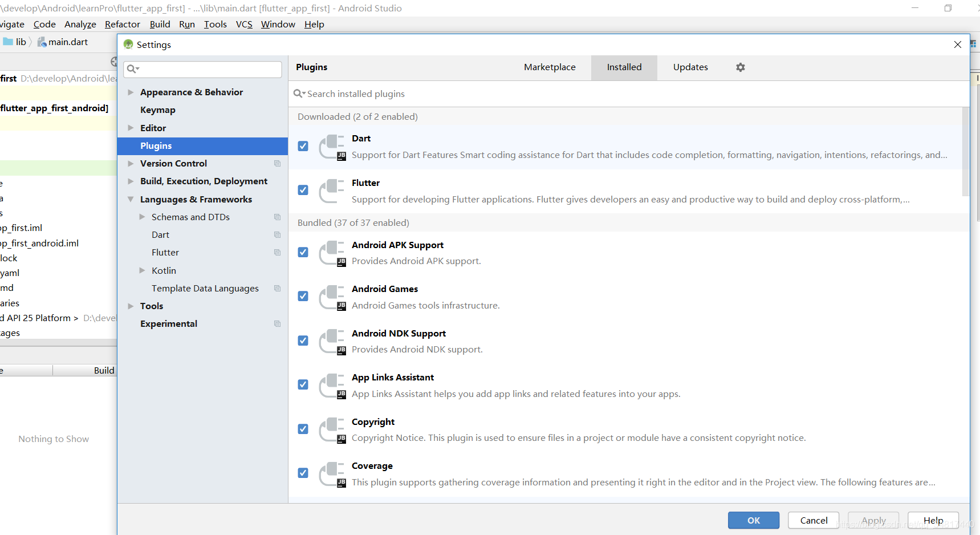Disable the Dart plugin checkbox
This screenshot has height=535, width=980.
coord(303,146)
